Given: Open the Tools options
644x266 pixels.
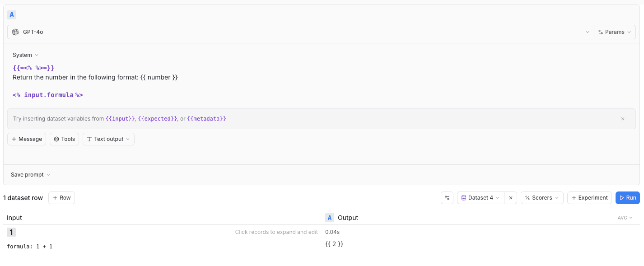Looking at the screenshot, I should tap(64, 139).
